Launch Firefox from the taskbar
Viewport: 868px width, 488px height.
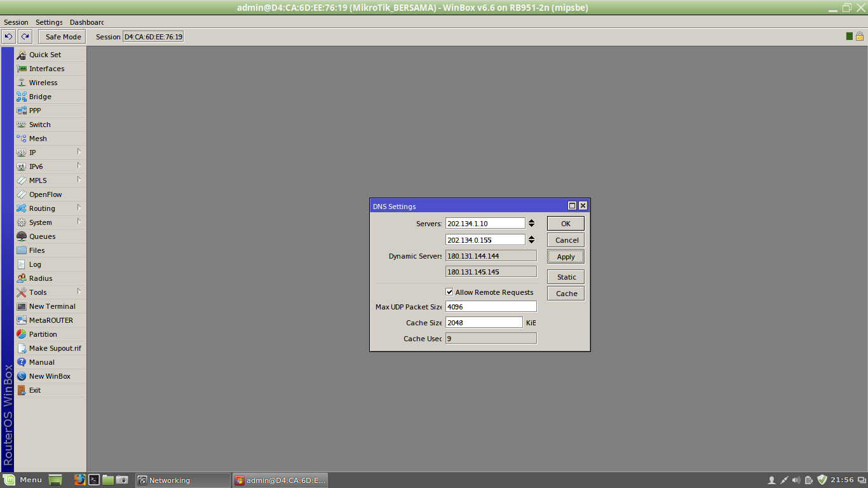pos(79,480)
